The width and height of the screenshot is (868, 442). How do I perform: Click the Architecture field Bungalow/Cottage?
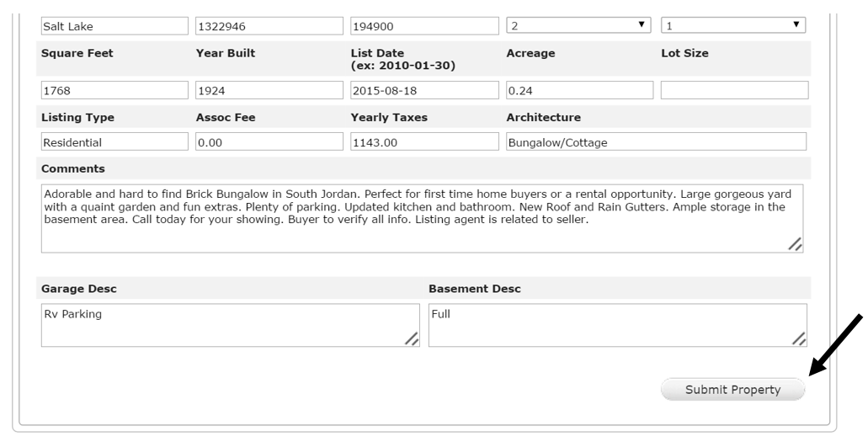pyautogui.click(x=656, y=141)
